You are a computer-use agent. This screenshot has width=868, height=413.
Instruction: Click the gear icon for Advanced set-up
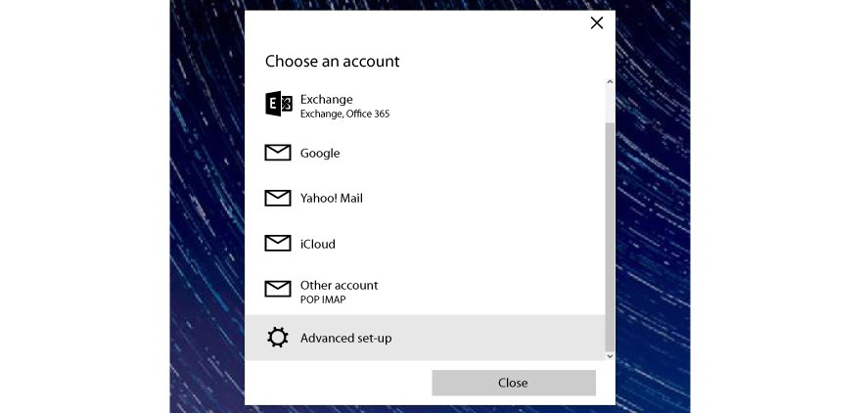coord(278,338)
